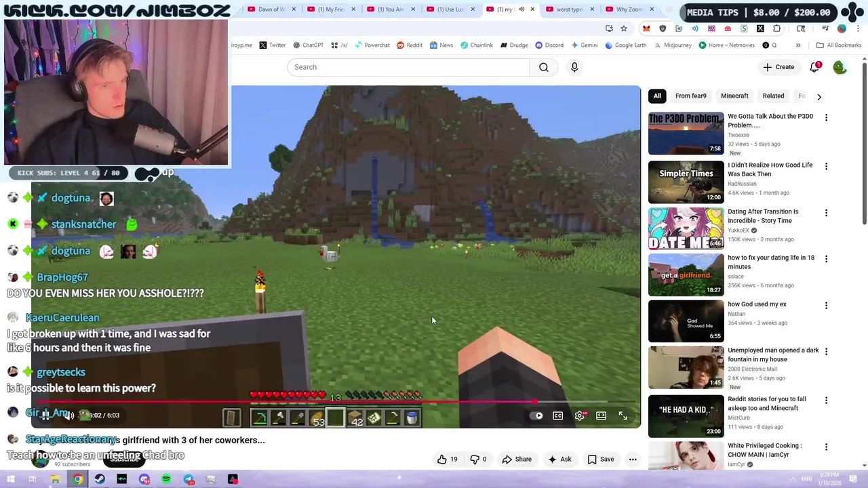Open Steam from the taskbar
Image resolution: width=868 pixels, height=488 pixels.
(x=100, y=479)
